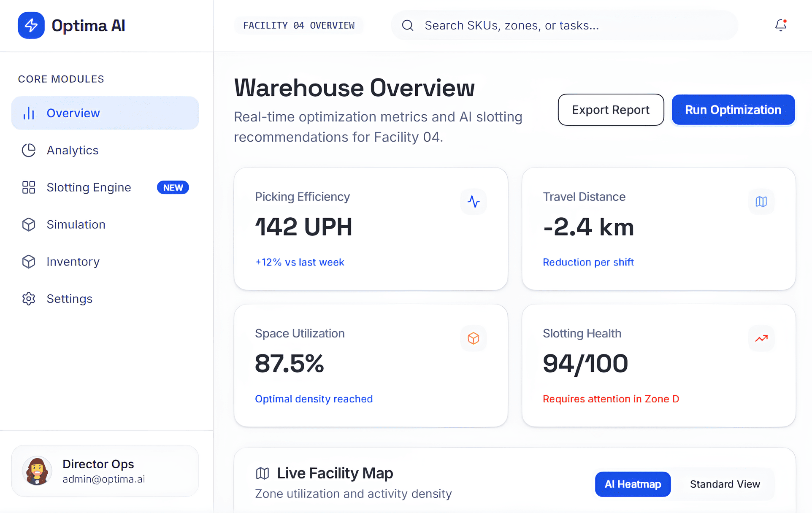Click the notification bell icon

pos(780,25)
